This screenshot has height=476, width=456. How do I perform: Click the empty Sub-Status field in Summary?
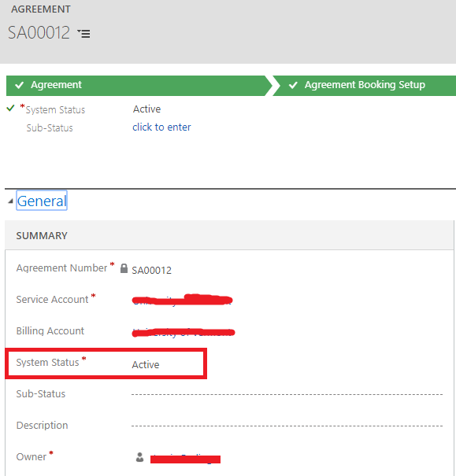[287, 394]
